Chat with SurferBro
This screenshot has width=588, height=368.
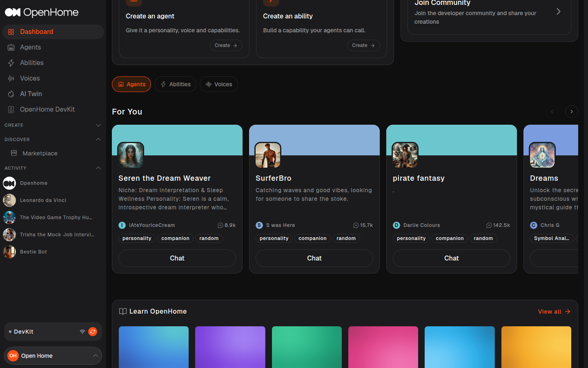point(314,258)
